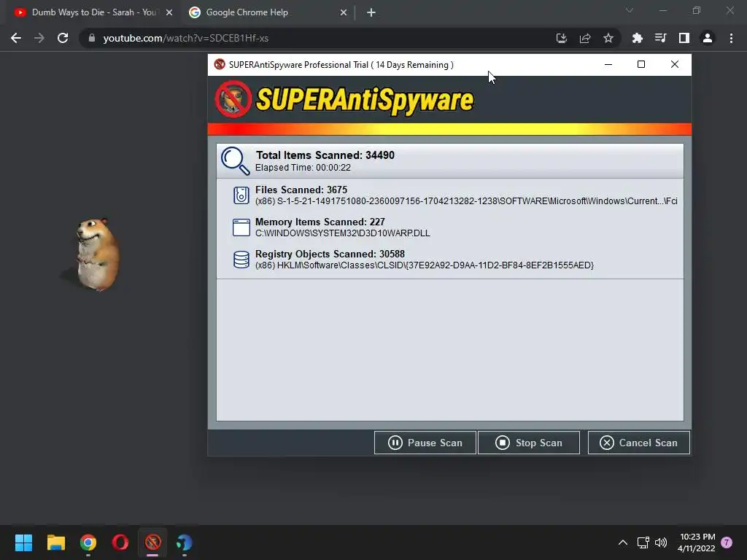Click the install app icon in address bar
The image size is (747, 560).
562,38
